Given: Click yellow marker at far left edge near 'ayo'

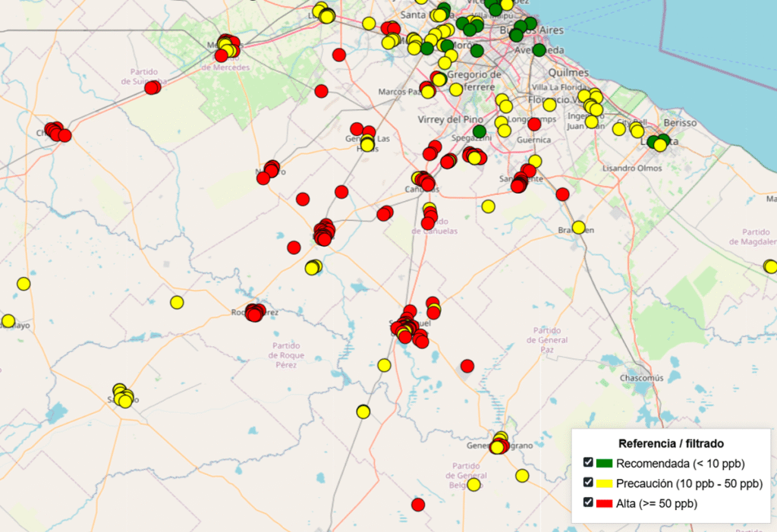Looking at the screenshot, I should (x=8, y=321).
